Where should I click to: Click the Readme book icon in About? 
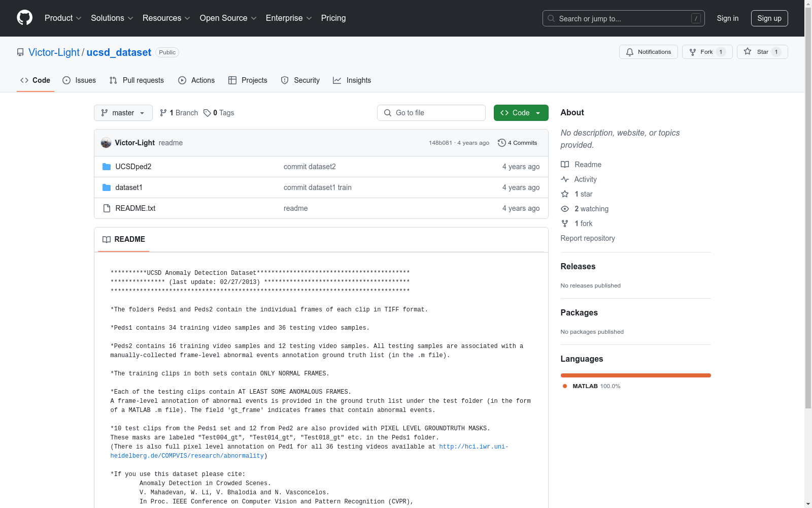[x=565, y=165]
